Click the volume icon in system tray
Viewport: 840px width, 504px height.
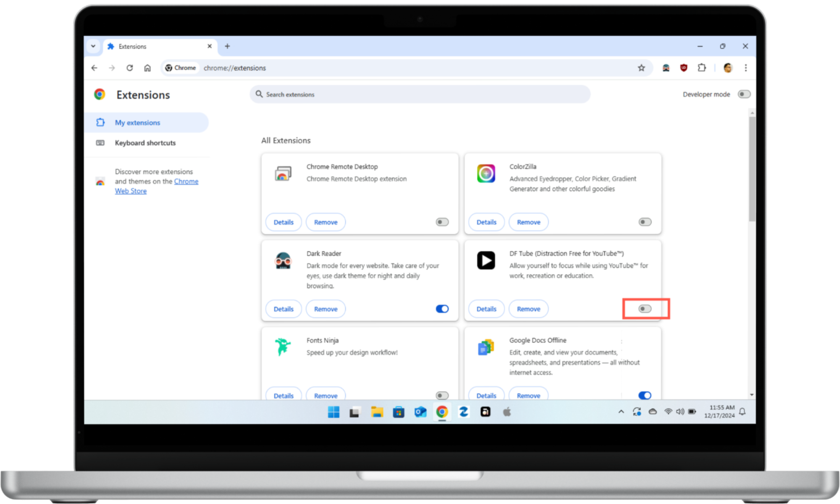coord(680,412)
